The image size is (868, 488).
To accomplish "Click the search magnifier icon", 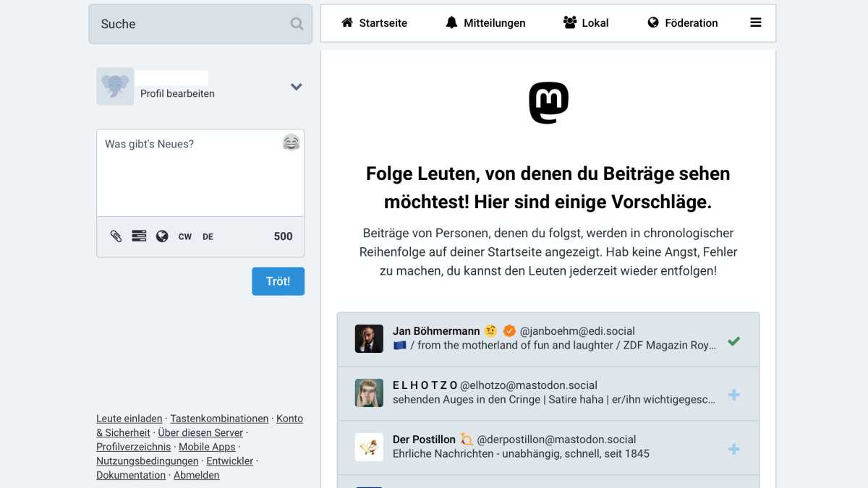I will pyautogui.click(x=297, y=24).
